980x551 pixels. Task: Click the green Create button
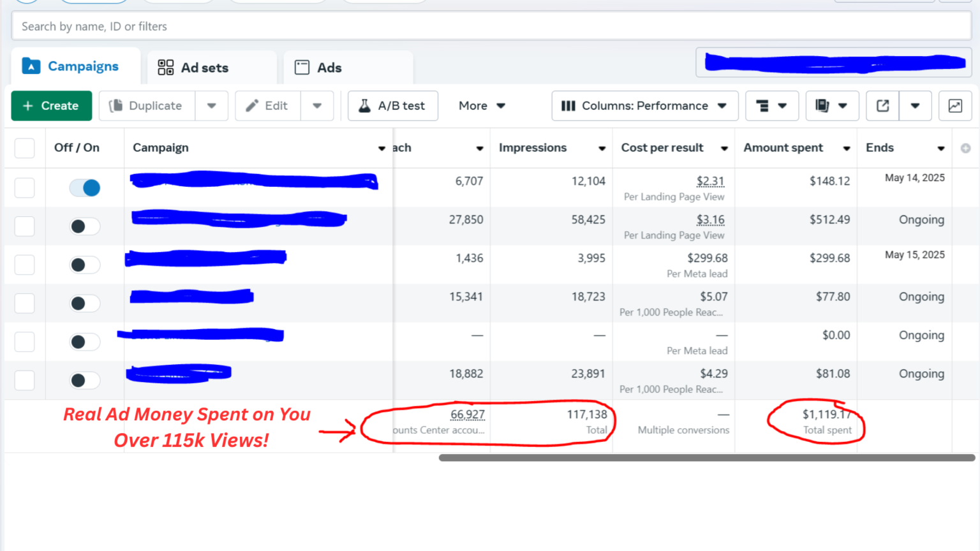click(x=52, y=106)
